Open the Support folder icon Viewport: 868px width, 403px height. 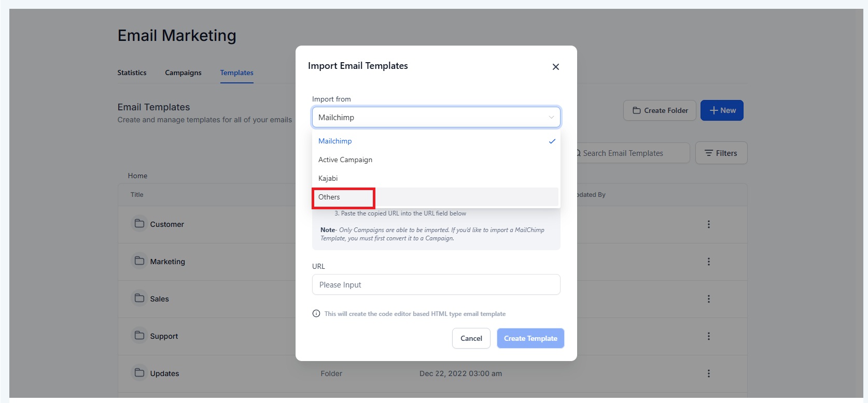coord(139,335)
